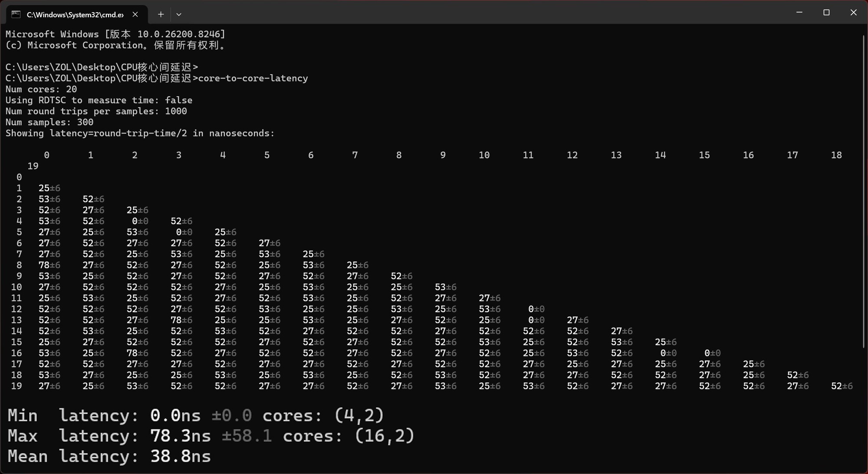Click the Microsoft Windows version line
This screenshot has height=474, width=868.
point(115,34)
